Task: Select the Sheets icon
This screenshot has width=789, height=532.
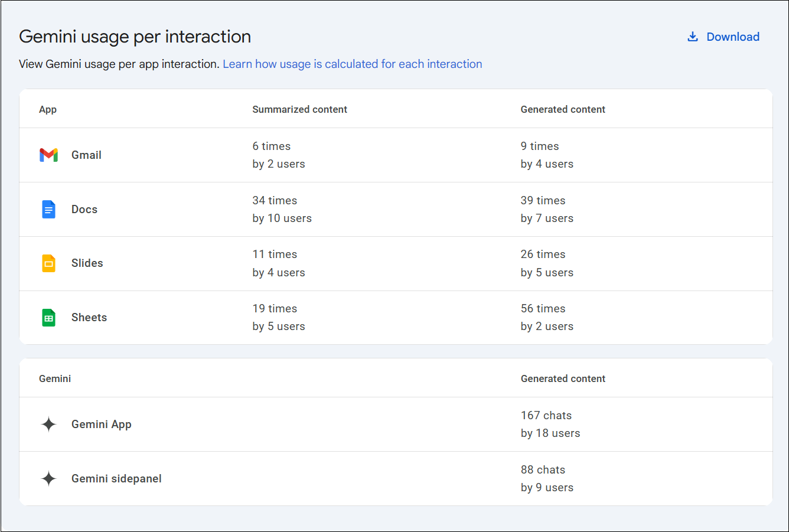Action: 48,317
